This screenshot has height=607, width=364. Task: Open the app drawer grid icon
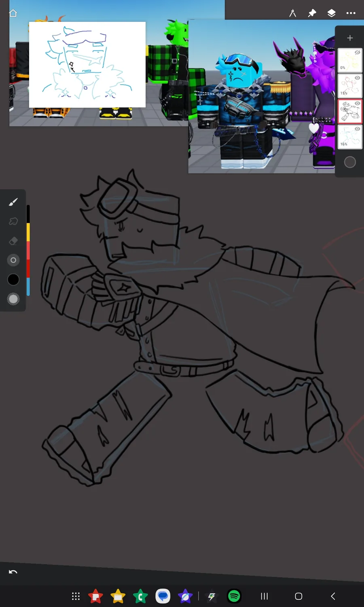[x=76, y=596]
